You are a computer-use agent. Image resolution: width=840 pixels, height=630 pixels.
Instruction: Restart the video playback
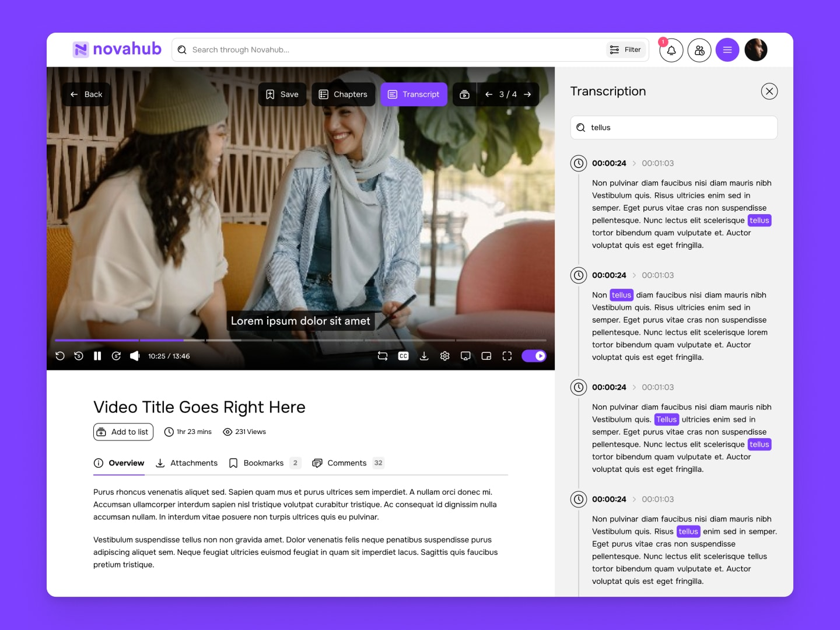[60, 356]
